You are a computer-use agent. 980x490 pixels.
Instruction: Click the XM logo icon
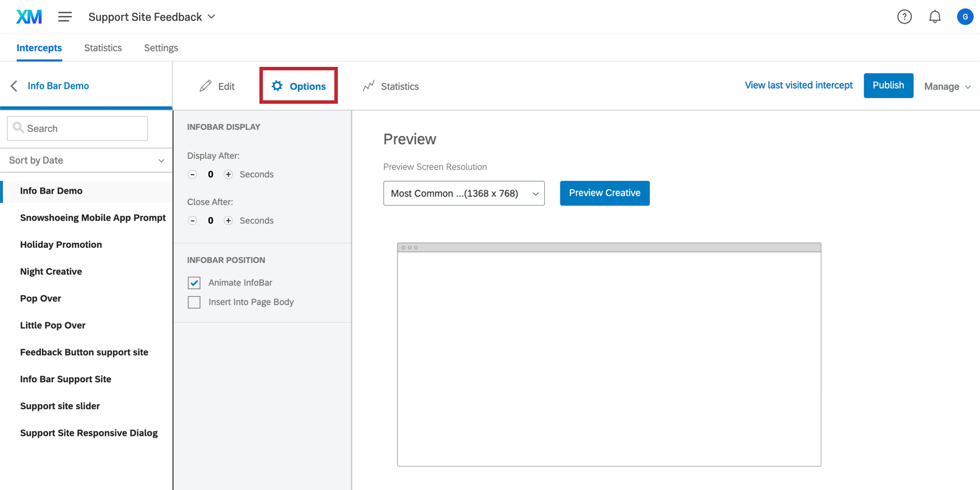[x=29, y=17]
